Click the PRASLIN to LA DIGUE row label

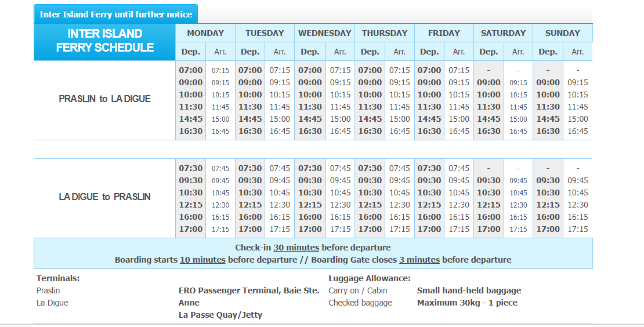105,99
